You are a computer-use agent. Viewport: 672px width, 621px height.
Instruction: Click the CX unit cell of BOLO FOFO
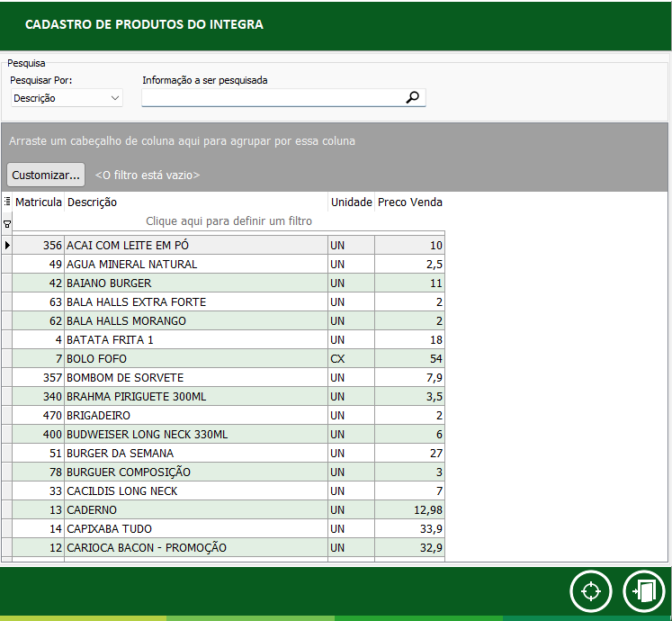pyautogui.click(x=352, y=358)
